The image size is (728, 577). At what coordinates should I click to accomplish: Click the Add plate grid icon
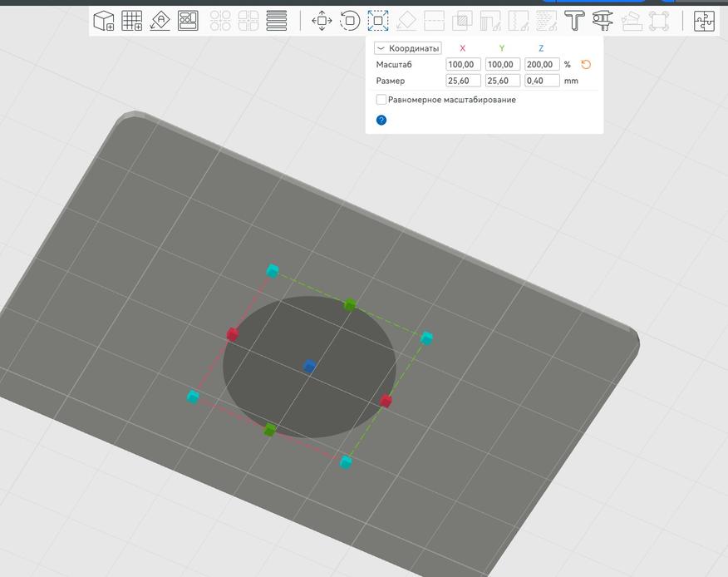click(131, 21)
